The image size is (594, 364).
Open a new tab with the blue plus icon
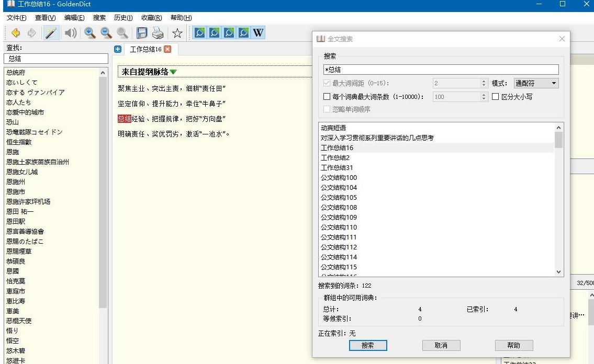pyautogui.click(x=118, y=49)
